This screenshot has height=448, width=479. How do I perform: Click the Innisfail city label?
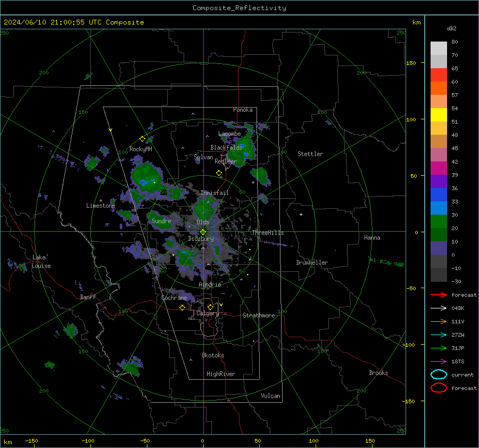(x=214, y=193)
